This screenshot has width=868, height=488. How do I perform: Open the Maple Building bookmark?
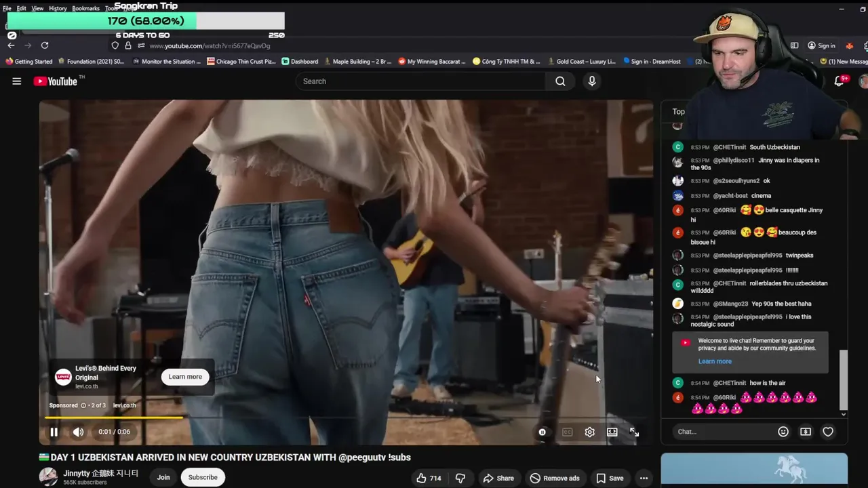click(357, 61)
